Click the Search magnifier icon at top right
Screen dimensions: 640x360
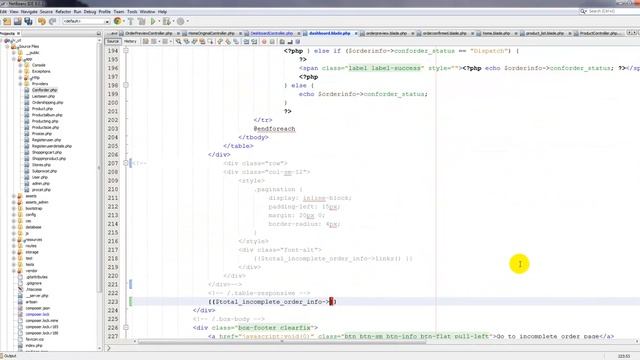[x=583, y=11]
